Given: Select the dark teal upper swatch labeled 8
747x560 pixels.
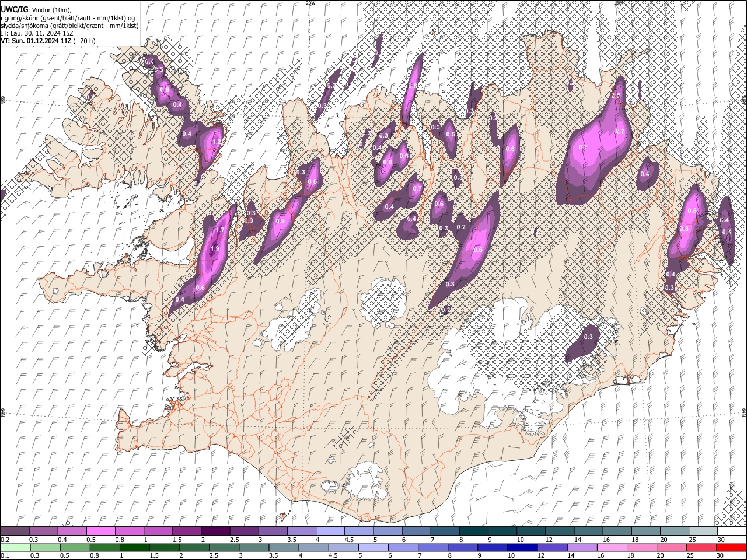Looking at the screenshot, I should click(x=473, y=531).
